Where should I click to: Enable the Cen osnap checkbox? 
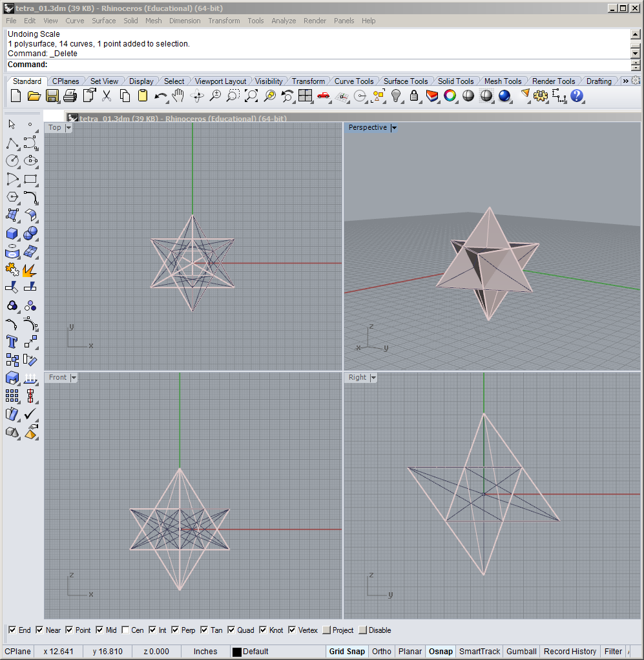[125, 630]
